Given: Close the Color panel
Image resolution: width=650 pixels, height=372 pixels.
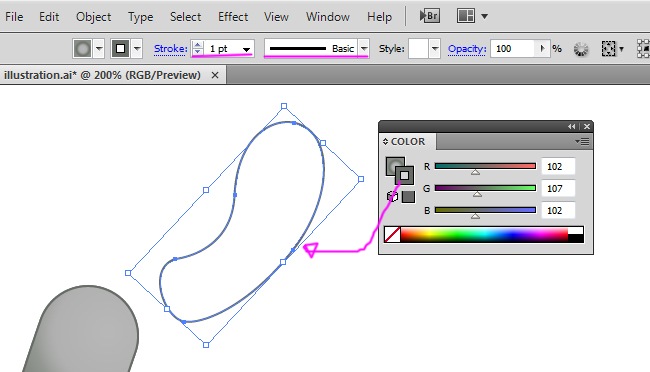Looking at the screenshot, I should click(x=587, y=126).
